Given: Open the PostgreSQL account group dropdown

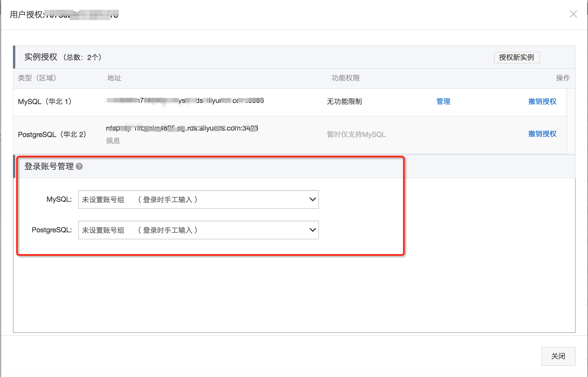Looking at the screenshot, I should coord(198,230).
